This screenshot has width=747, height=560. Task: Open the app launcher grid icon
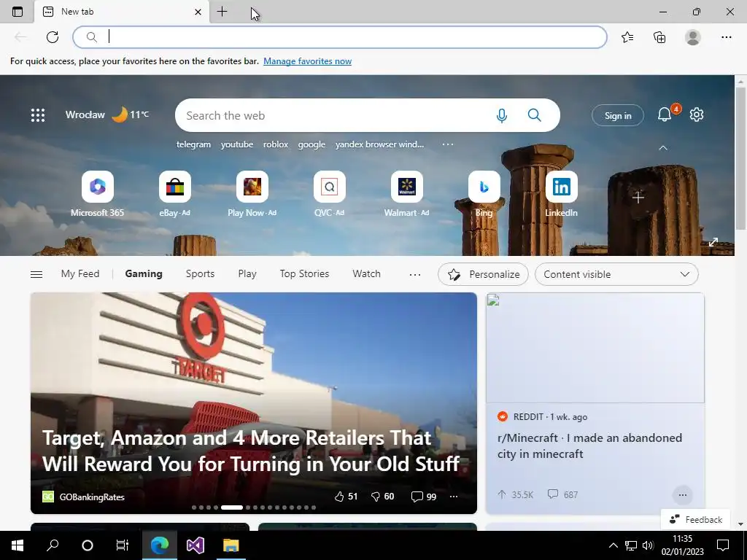(38, 114)
